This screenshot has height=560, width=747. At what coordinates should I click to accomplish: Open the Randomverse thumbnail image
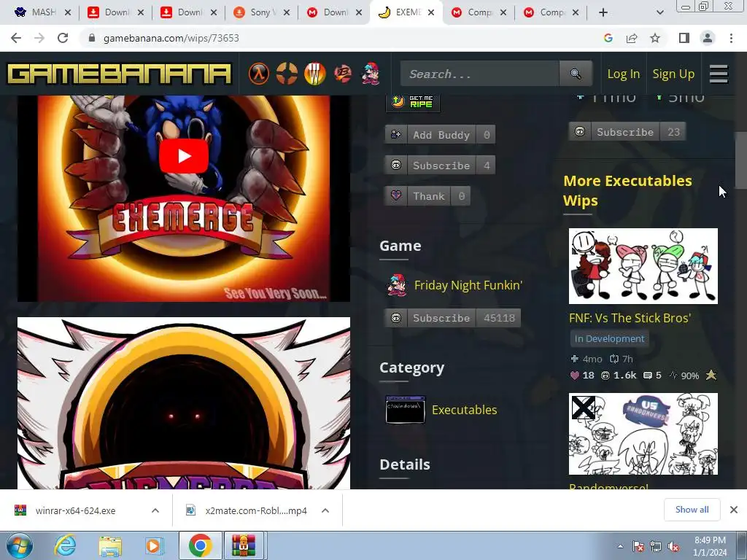pyautogui.click(x=643, y=433)
